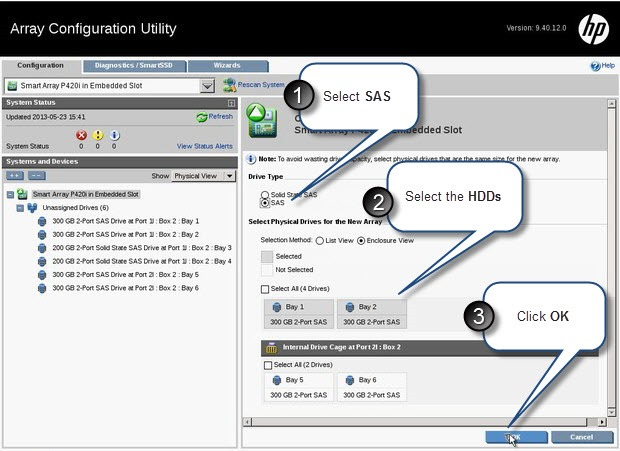Screen dimensions: 620x451
Task: Select the 300 GB SAS Drive Bay 2 row
Action: [126, 235]
